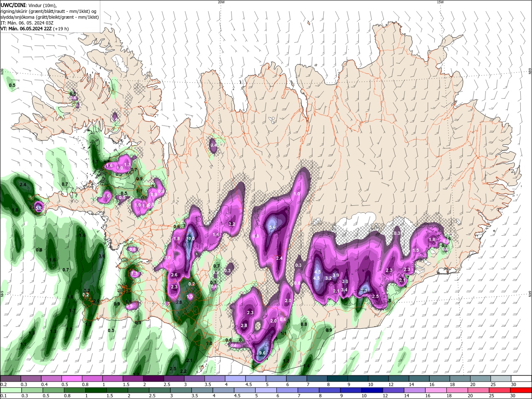Select the darkest green 1–1.5 rain legend swatch
The image size is (532, 399).
(x=96, y=390)
